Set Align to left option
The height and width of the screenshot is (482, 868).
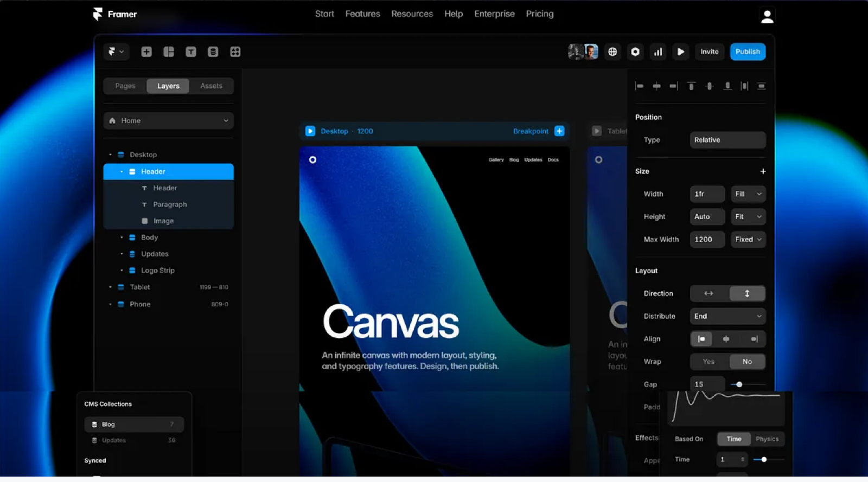[701, 339]
